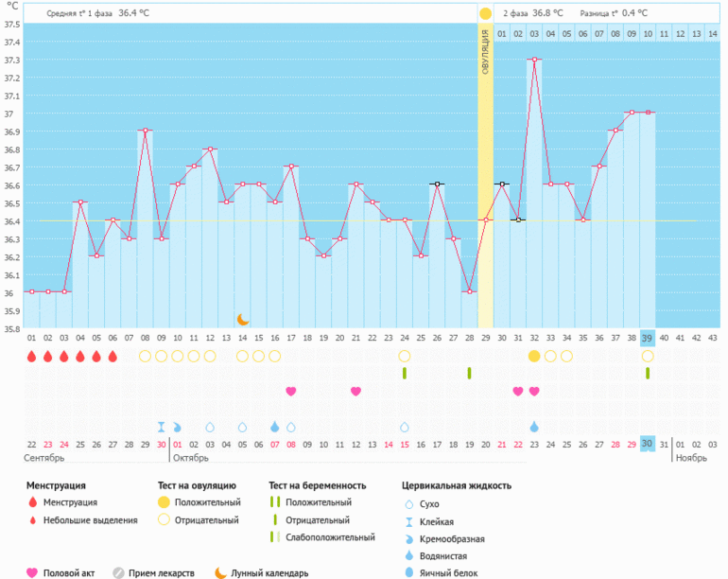This screenshot has width=728, height=579.
Task: Click the orange lunar calendar moon on the chart
Action: pyautogui.click(x=243, y=320)
